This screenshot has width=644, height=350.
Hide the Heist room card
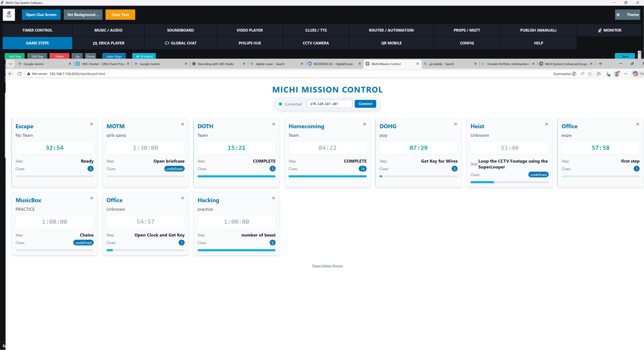[x=547, y=124]
